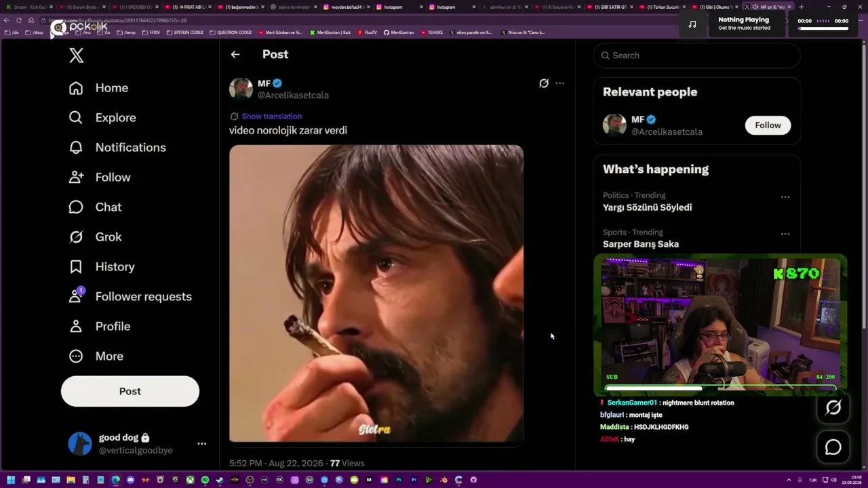
Task: Click the @Arcelikasetcala handle on the post
Action: coord(293,96)
